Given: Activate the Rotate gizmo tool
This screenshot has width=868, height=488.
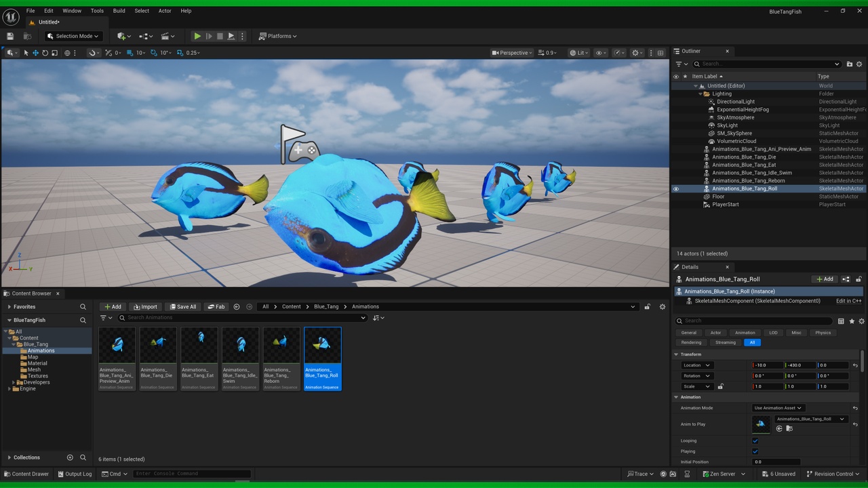Looking at the screenshot, I should (45, 53).
